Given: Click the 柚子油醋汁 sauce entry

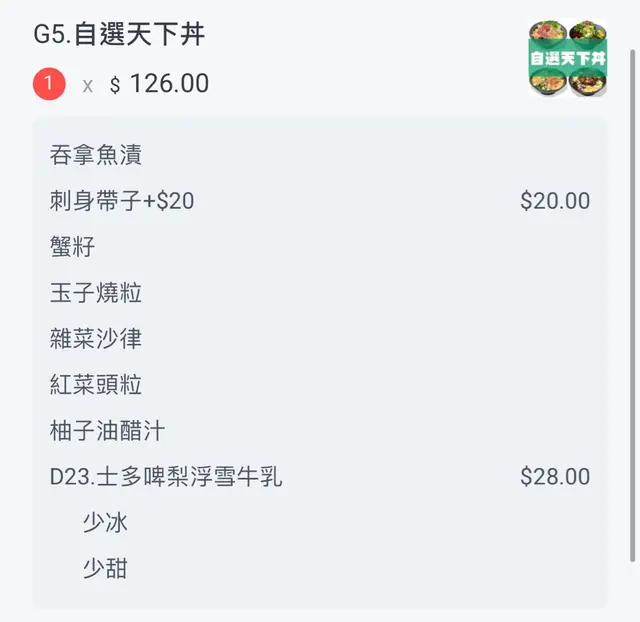Looking at the screenshot, I should pyautogui.click(x=108, y=431).
